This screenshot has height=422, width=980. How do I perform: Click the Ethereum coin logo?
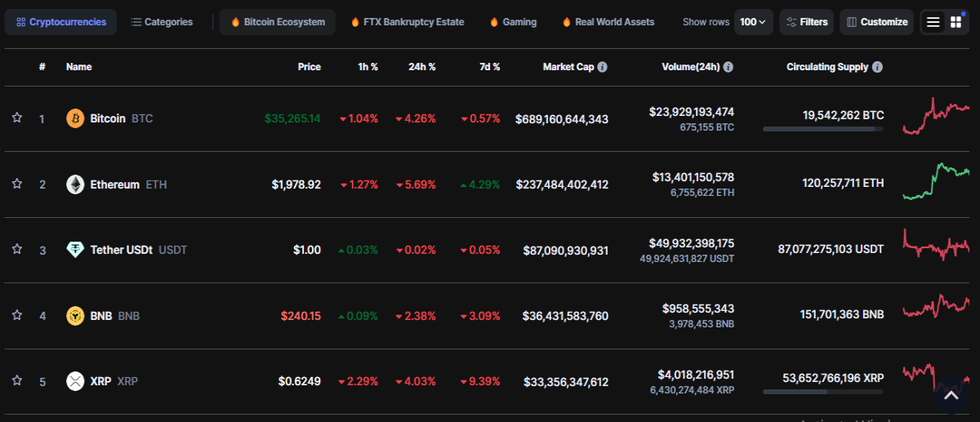click(75, 184)
